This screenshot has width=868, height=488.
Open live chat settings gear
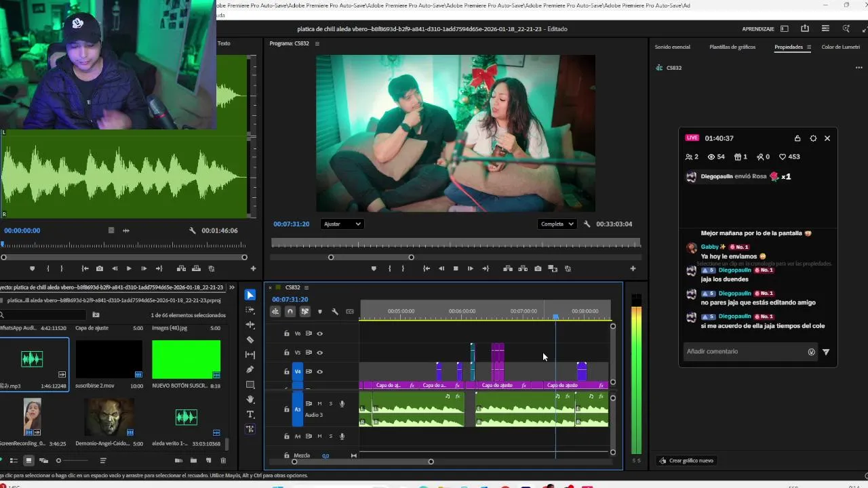[x=813, y=138]
